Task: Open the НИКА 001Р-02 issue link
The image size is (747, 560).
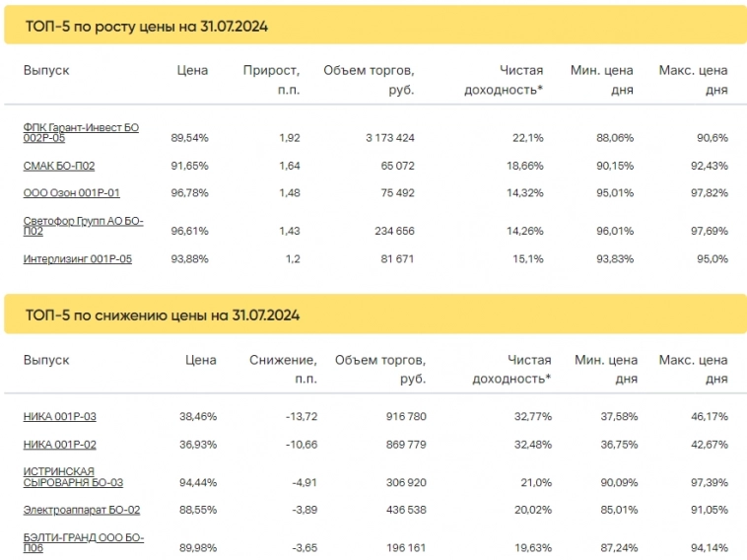Action: coord(60,445)
